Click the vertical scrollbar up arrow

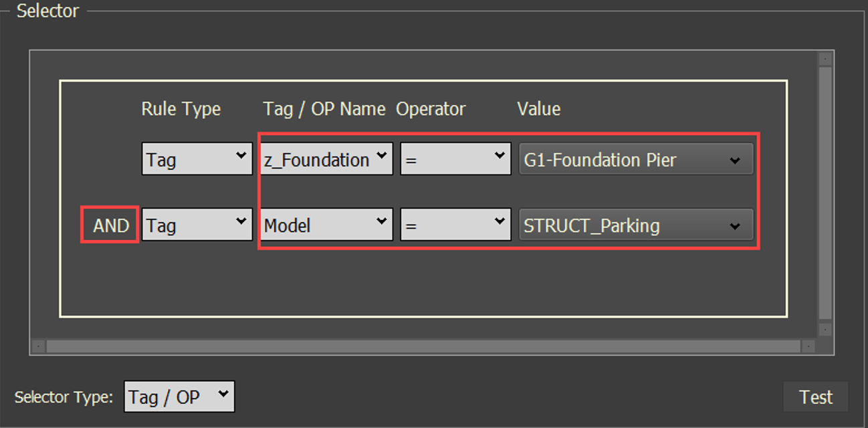(825, 59)
